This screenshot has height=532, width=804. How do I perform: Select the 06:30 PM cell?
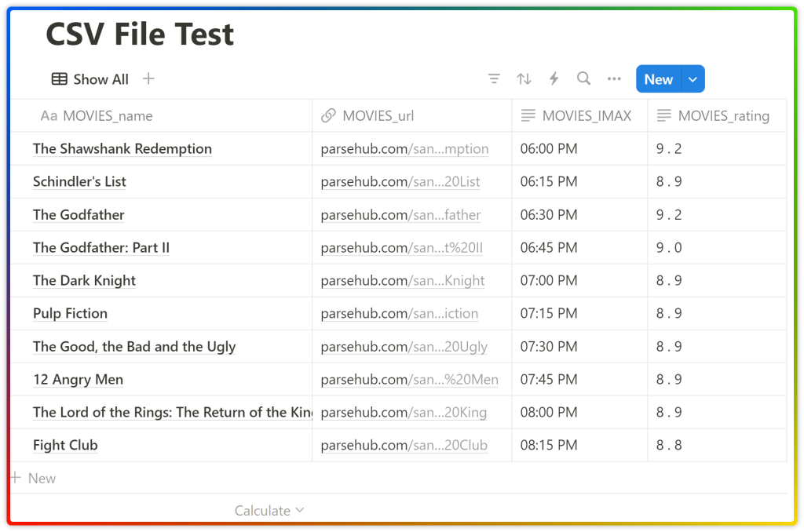[x=579, y=215]
